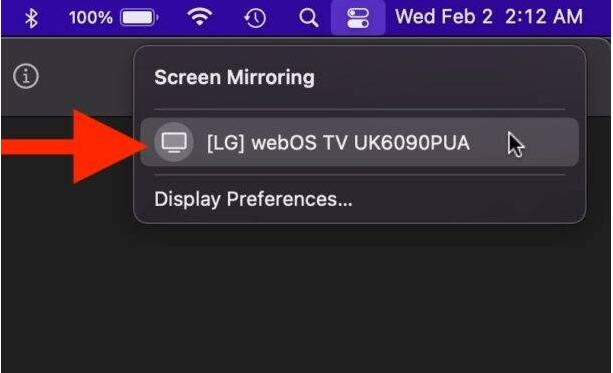This screenshot has height=373, width=613.
Task: Click the empty dark area below the panel
Action: click(x=305, y=297)
